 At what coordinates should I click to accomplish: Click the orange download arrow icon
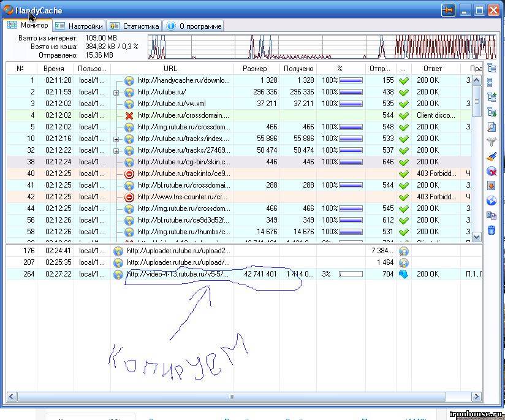coord(492,186)
